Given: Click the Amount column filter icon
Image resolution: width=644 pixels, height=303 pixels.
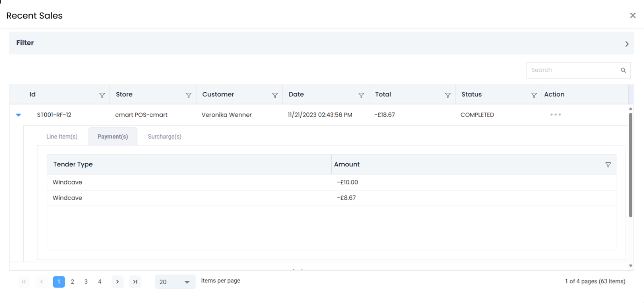Looking at the screenshot, I should [x=608, y=165].
